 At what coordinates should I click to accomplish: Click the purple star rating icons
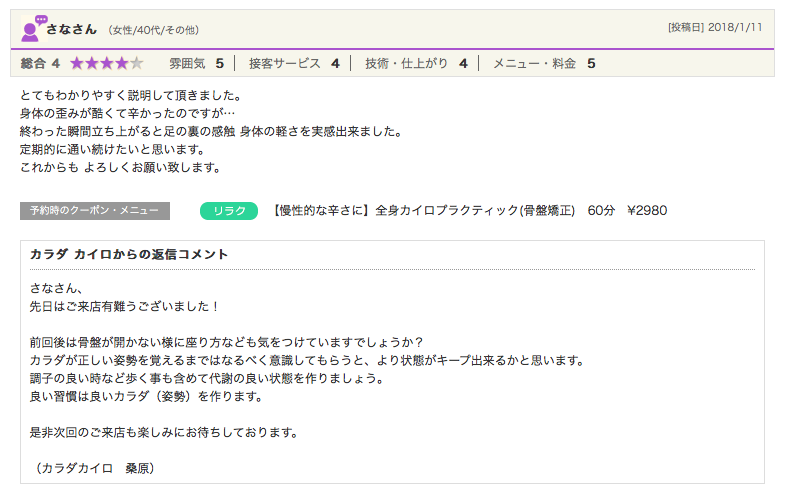tap(107, 63)
